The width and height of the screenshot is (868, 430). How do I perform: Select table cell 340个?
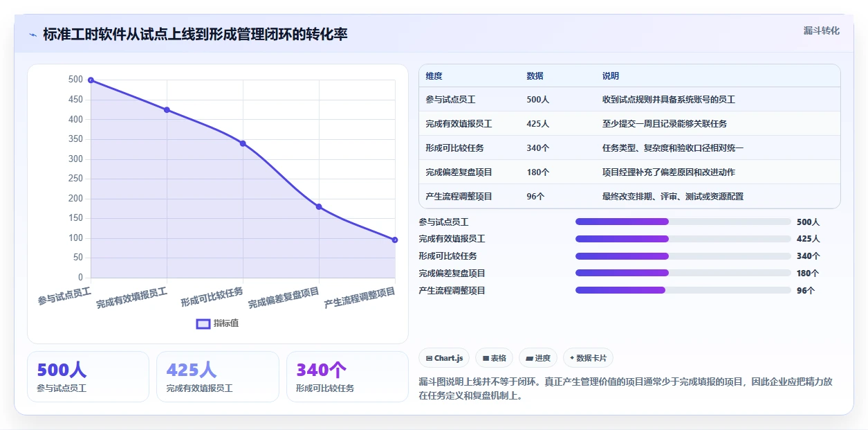537,148
